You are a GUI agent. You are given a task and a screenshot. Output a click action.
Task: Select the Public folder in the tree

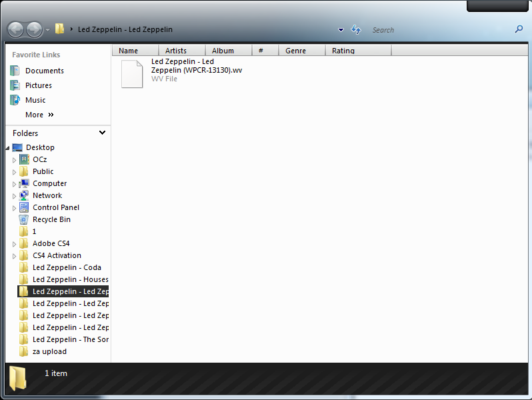[43, 171]
